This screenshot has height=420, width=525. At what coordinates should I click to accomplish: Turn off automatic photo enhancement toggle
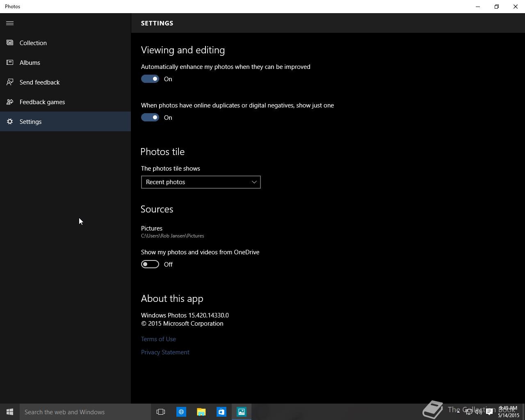[x=150, y=79]
